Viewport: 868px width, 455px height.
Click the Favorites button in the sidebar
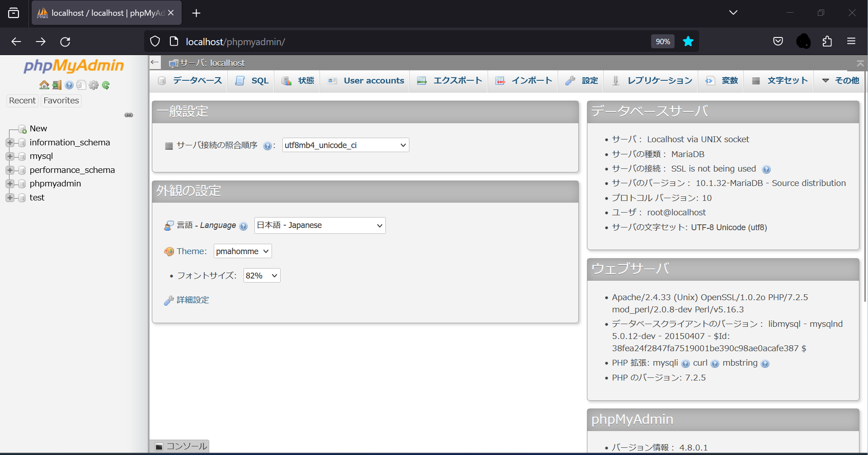[61, 101]
